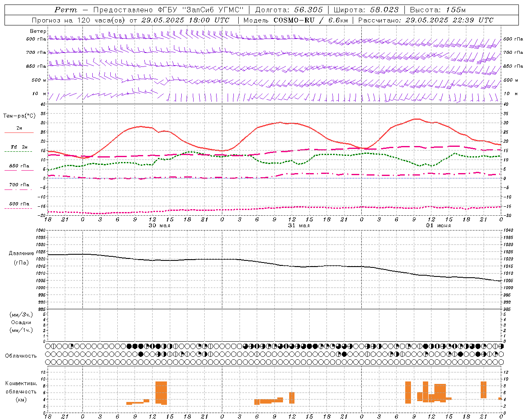Click the (гПа) pressure unit label
525x420 pixels.
point(21,263)
